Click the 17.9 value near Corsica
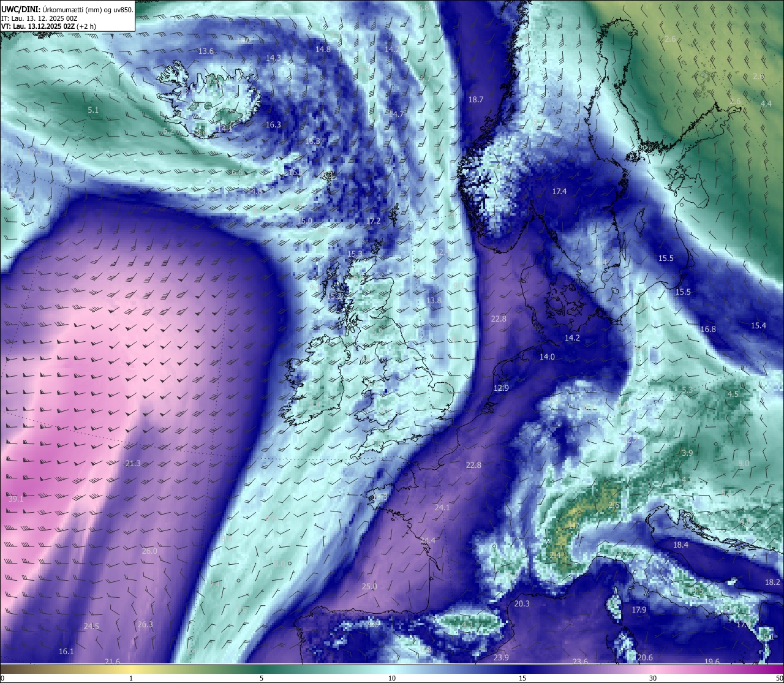Image resolution: width=784 pixels, height=683 pixels. point(639,610)
